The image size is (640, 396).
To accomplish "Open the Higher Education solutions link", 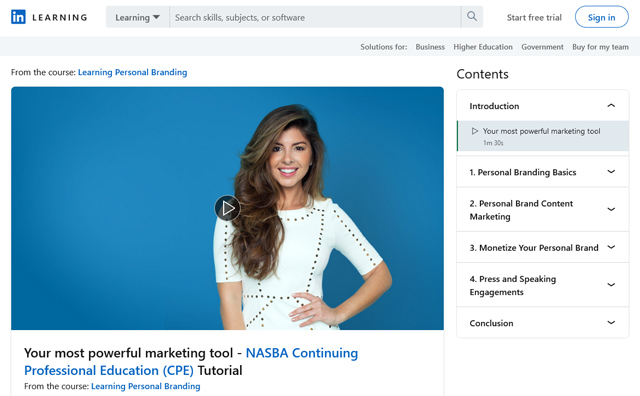I will (x=483, y=47).
